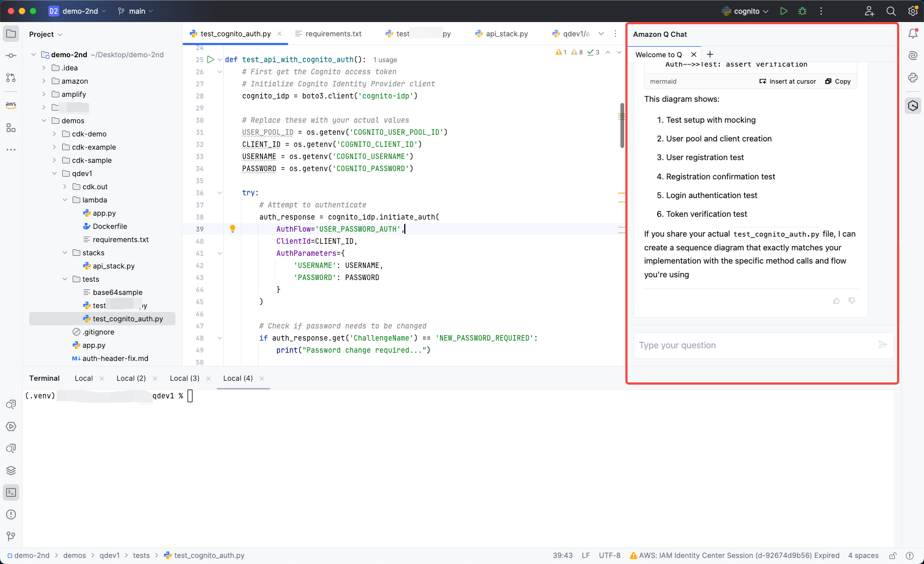The height and width of the screenshot is (564, 924).
Task: Collapse the tests folder
Action: click(x=65, y=279)
